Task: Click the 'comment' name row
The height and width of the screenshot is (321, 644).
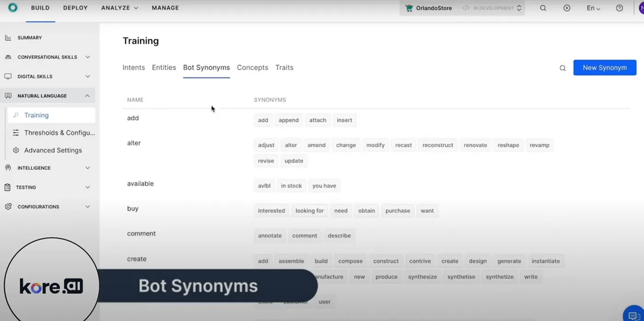Action: pos(141,233)
